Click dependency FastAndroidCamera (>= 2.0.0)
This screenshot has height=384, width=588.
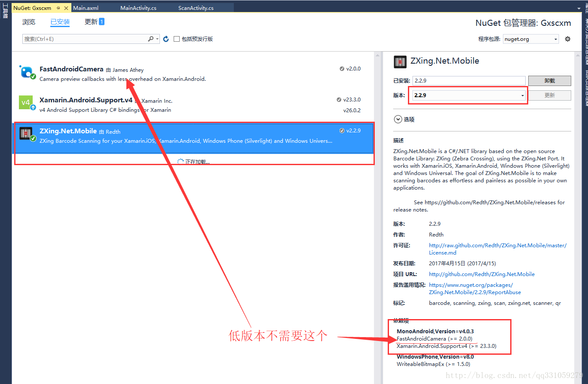point(434,339)
